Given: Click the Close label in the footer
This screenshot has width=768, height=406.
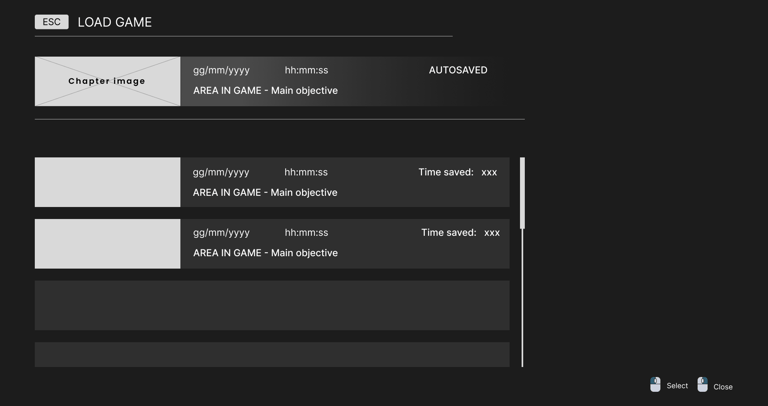Looking at the screenshot, I should click(723, 387).
